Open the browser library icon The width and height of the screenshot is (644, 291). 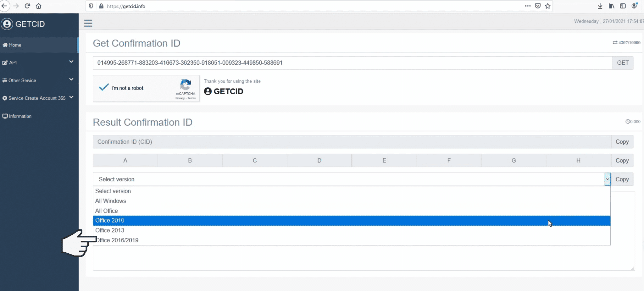point(611,6)
